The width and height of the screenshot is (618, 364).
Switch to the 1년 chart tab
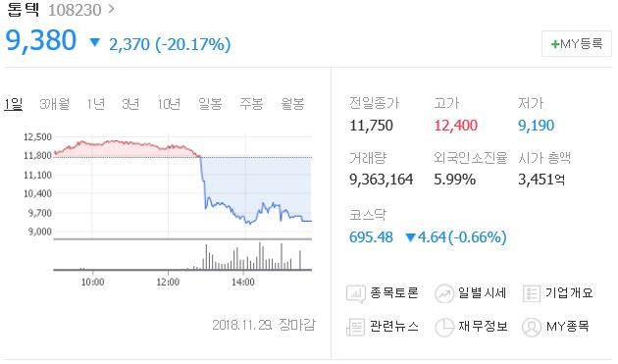[96, 104]
